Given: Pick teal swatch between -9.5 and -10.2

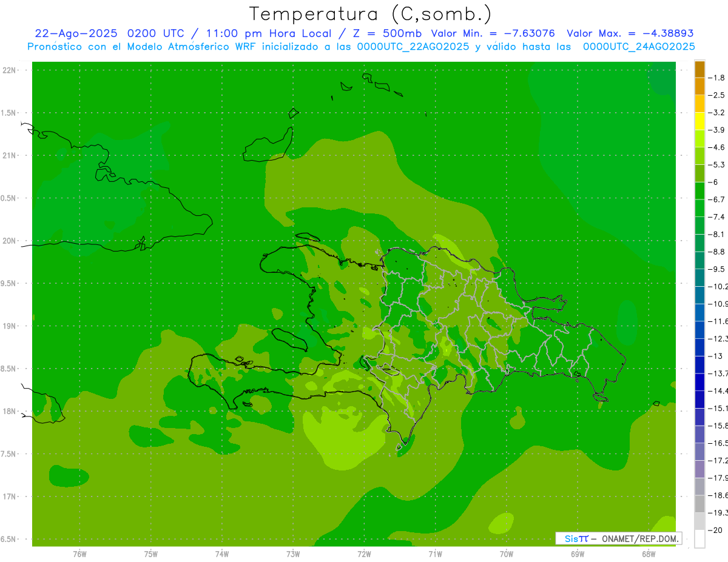Looking at the screenshot, I should click(x=699, y=278).
